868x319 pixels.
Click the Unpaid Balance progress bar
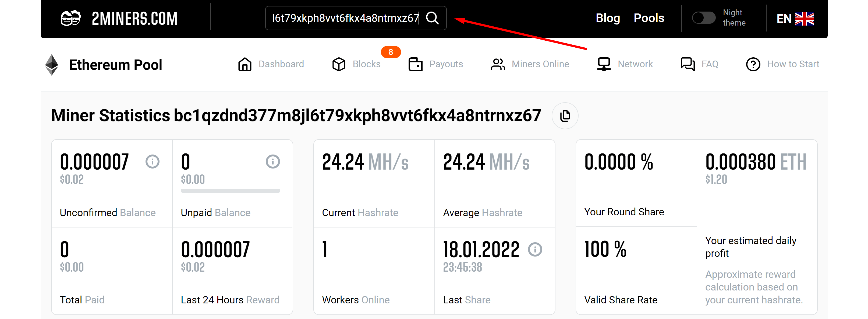click(230, 191)
